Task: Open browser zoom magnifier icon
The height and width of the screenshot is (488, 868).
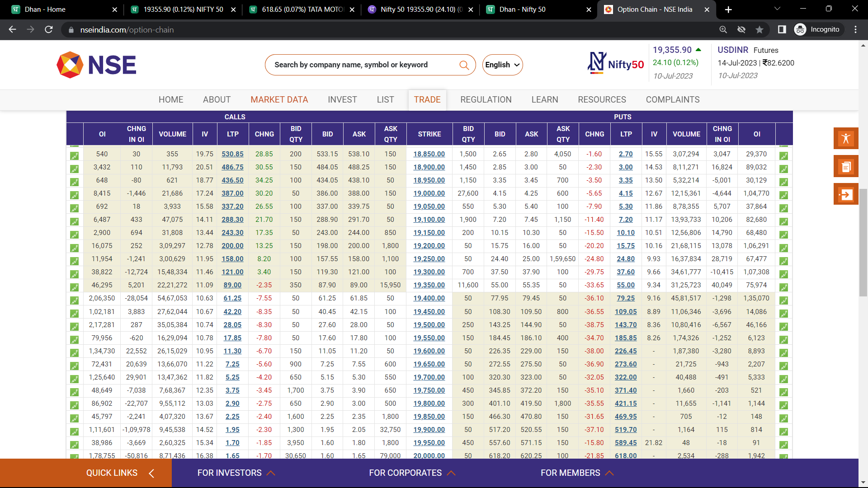Action: point(723,30)
